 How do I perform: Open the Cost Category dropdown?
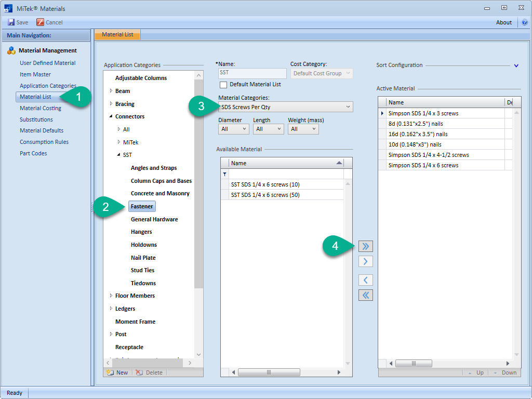322,73
